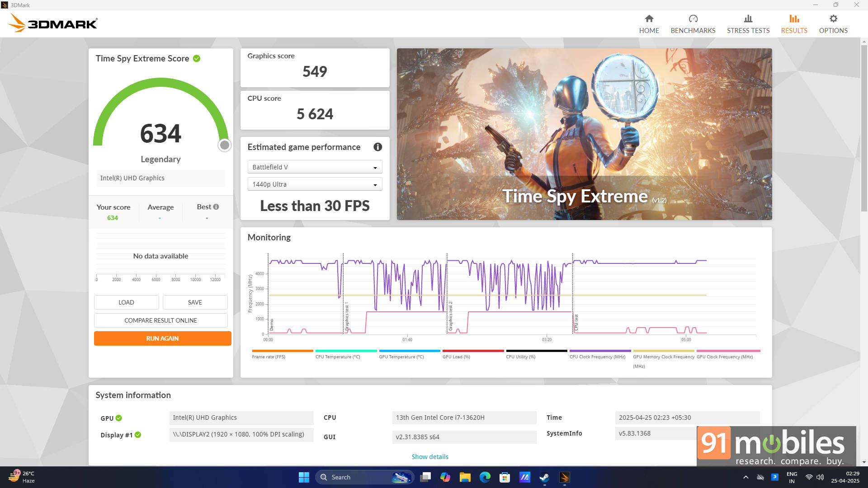Open the Stress Tests tab
This screenshot has height=488, width=868.
[748, 24]
